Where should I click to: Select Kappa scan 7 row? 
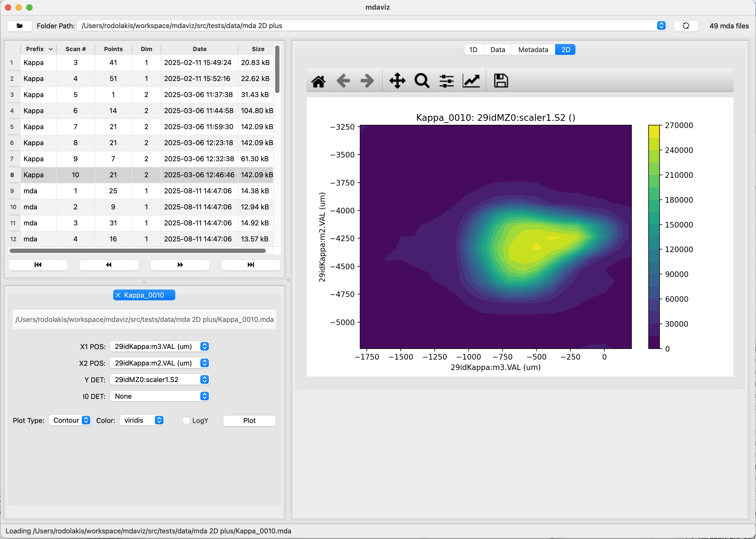click(x=147, y=127)
